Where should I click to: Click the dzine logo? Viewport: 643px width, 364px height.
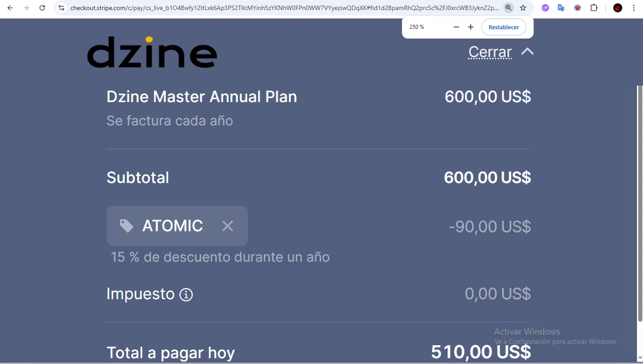[x=152, y=52]
